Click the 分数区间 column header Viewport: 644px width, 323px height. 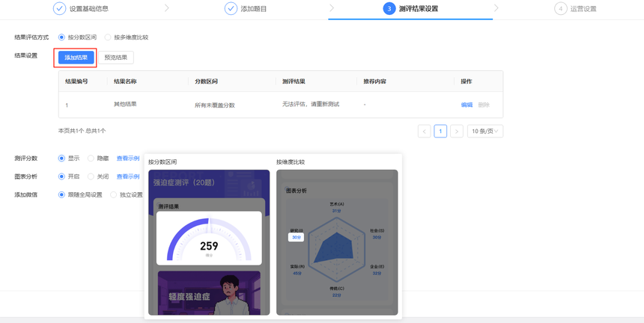[206, 81]
